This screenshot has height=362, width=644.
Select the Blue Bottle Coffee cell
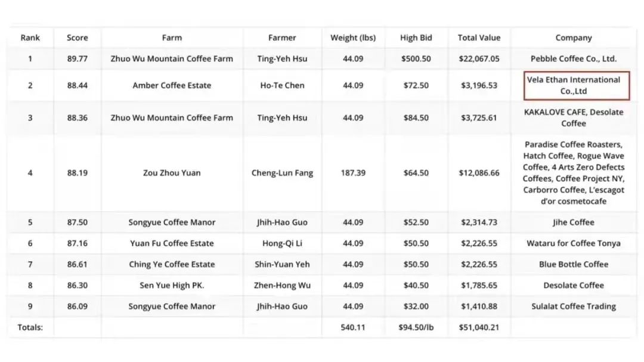click(574, 264)
